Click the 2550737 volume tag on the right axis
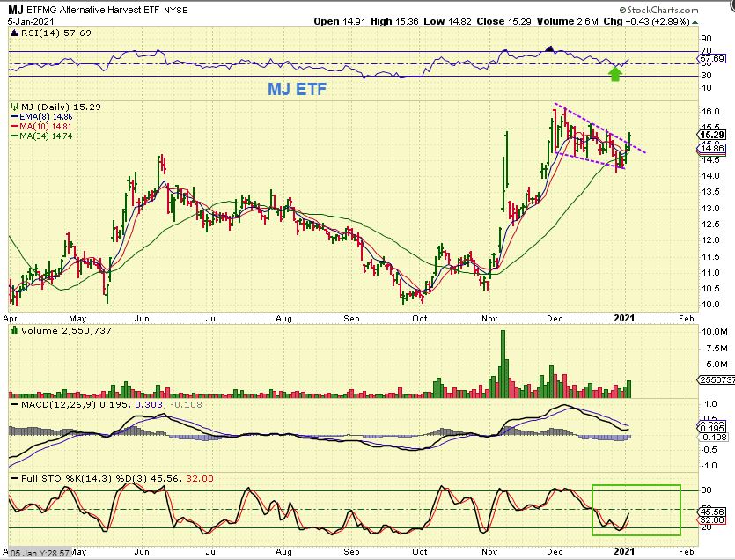This screenshot has height=560, width=735. tap(717, 379)
